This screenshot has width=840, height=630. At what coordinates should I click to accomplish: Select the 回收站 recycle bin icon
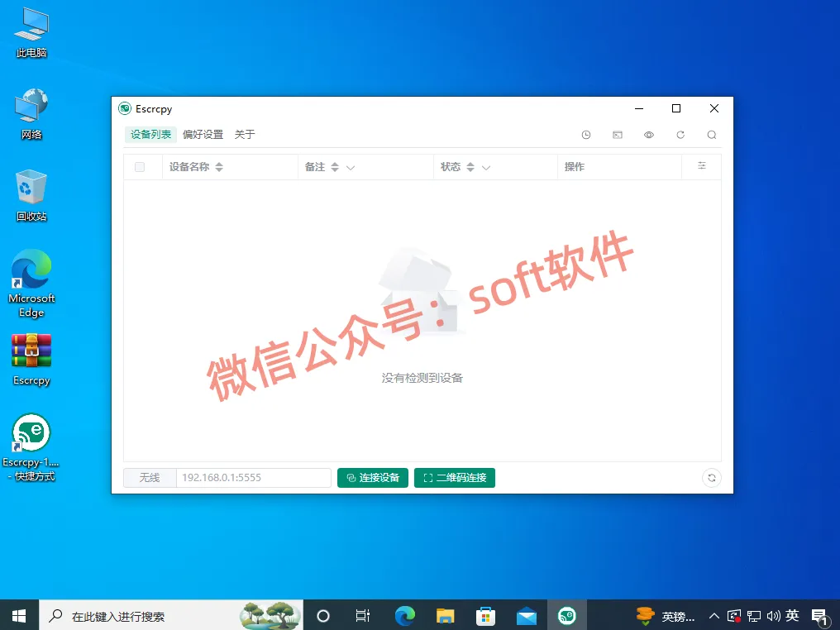(31, 196)
